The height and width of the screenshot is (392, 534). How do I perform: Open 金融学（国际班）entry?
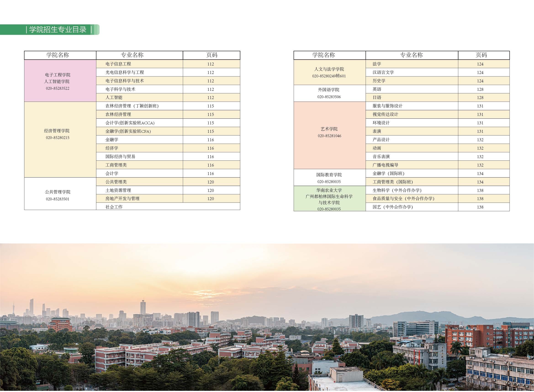click(x=388, y=173)
